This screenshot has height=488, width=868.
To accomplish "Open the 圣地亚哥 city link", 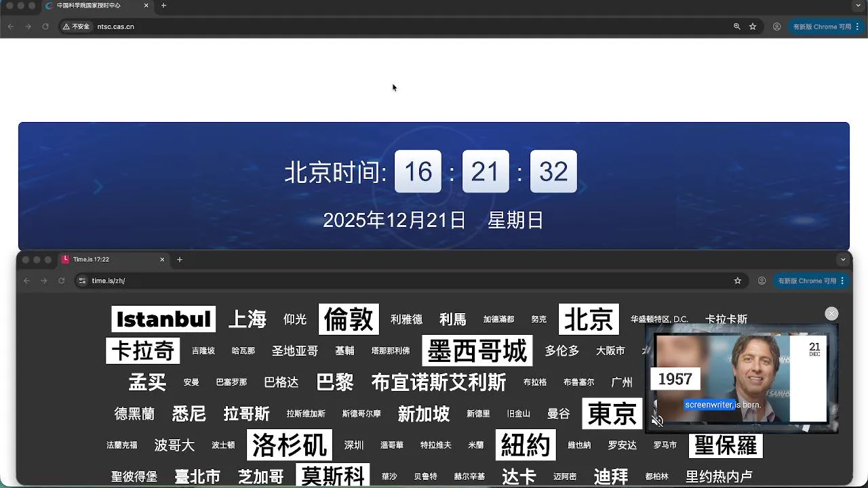I will point(295,350).
